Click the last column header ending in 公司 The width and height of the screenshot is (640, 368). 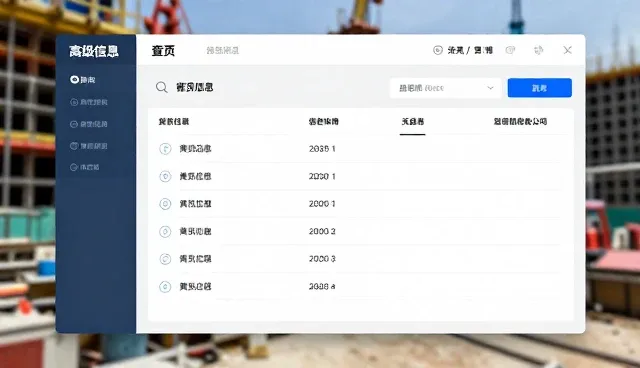click(x=520, y=121)
